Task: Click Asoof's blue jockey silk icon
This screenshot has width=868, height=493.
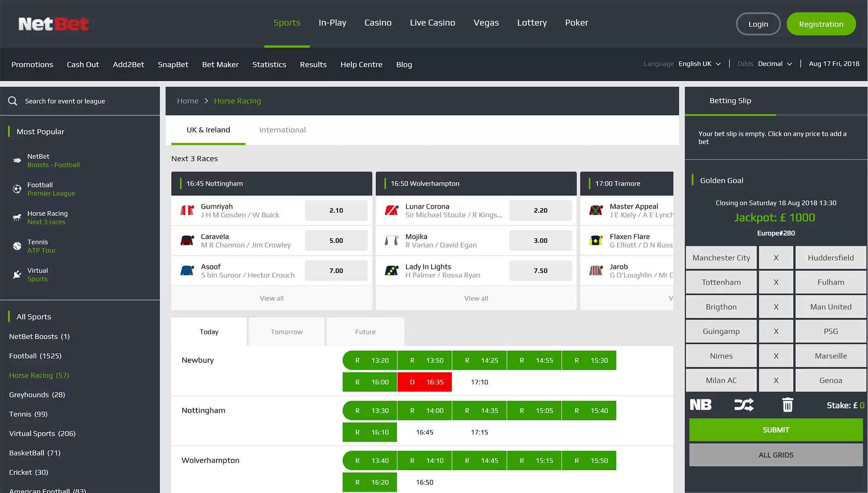Action: [187, 271]
